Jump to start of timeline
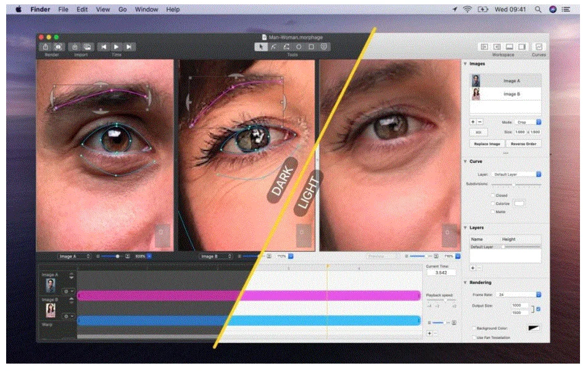The image size is (588, 371). click(104, 47)
